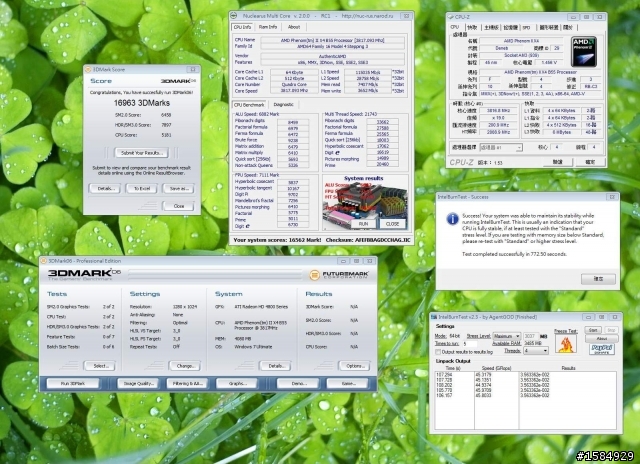Click the Windows 7 Ultimate OS text

253,346
